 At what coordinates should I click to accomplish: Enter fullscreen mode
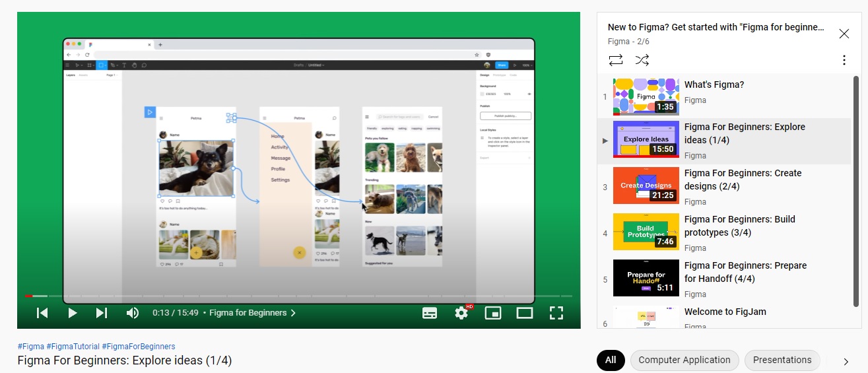pyautogui.click(x=556, y=313)
